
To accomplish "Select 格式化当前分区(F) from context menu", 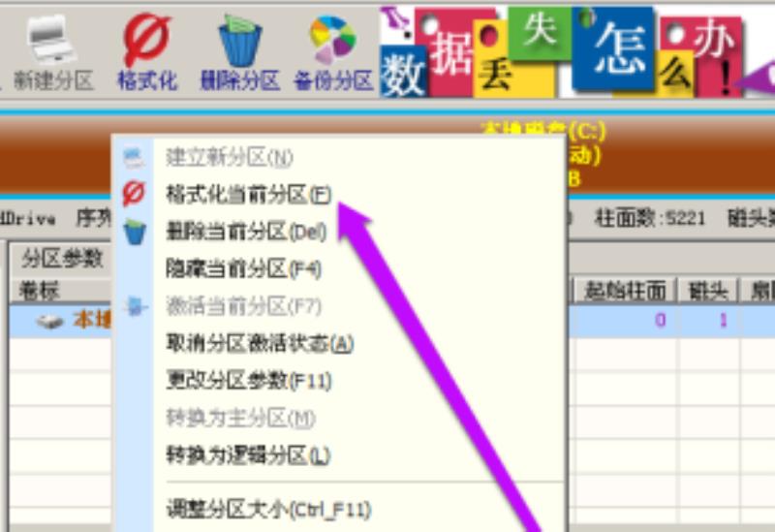I will point(249,195).
